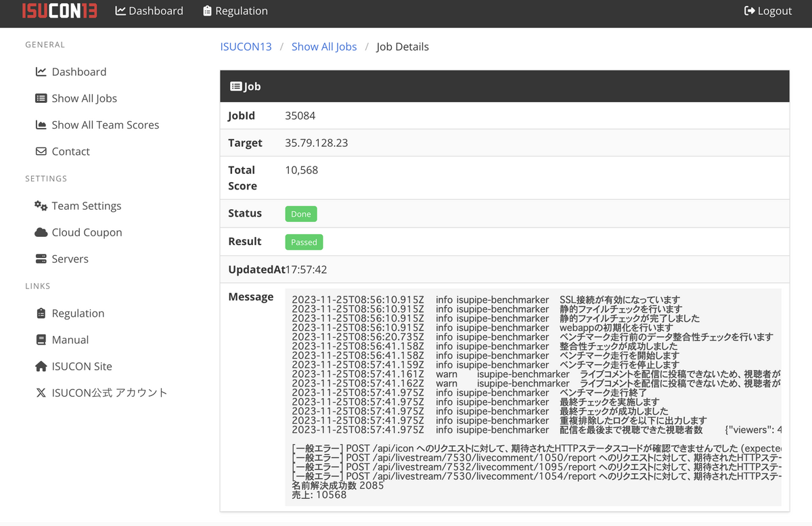Go to Dashboard in the sidebar

79,72
